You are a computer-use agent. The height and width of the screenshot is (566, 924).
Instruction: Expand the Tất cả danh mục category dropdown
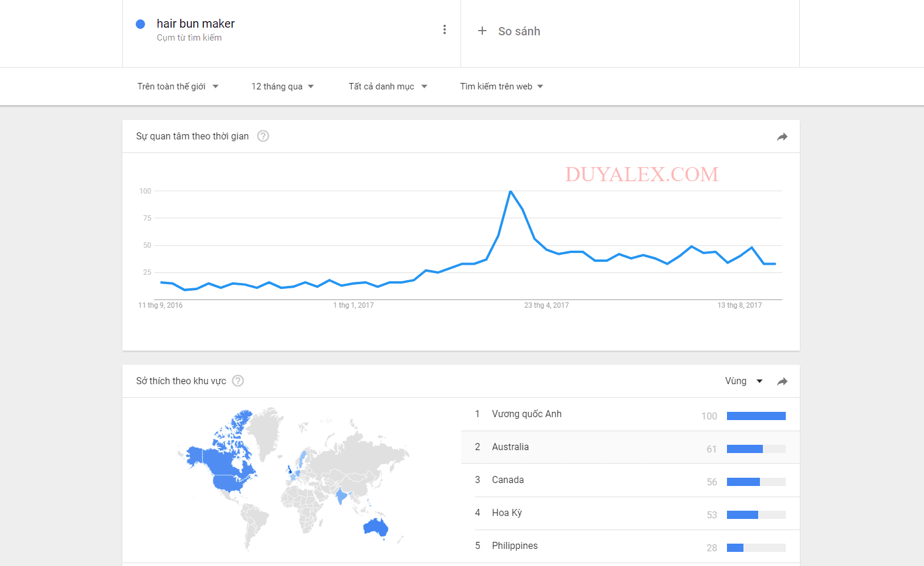pos(388,86)
